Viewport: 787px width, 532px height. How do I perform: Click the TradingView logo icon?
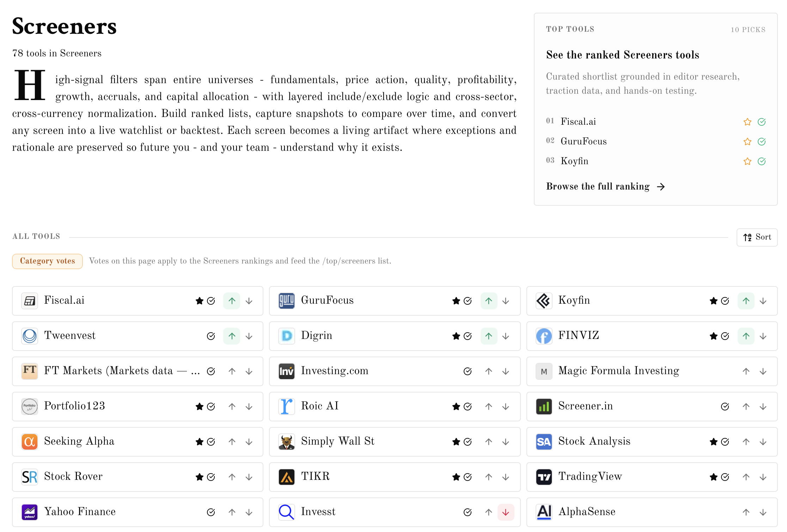coord(544,477)
